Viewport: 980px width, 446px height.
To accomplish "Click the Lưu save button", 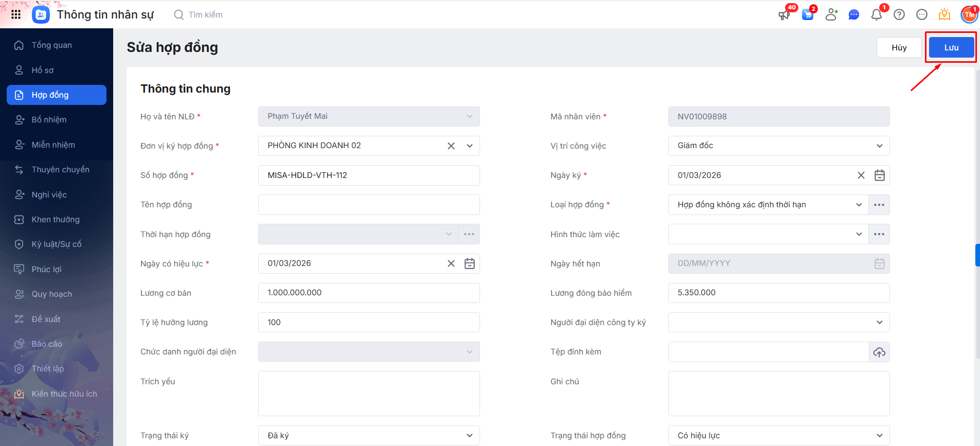I will [951, 47].
